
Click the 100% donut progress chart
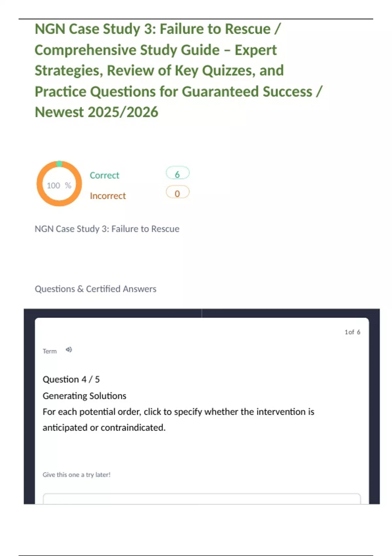pos(59,184)
